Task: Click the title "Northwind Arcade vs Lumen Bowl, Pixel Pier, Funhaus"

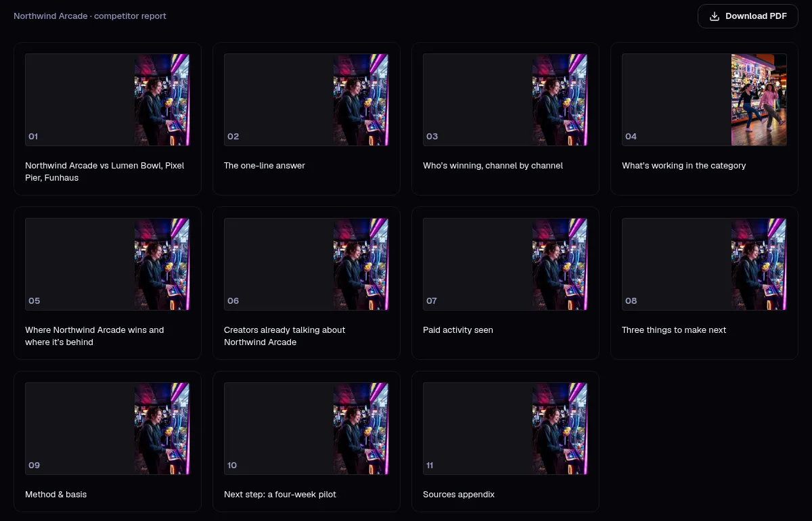Action: pyautogui.click(x=105, y=172)
